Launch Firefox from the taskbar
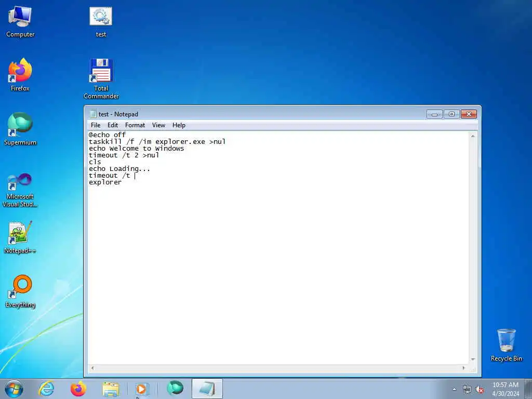 coord(78,389)
